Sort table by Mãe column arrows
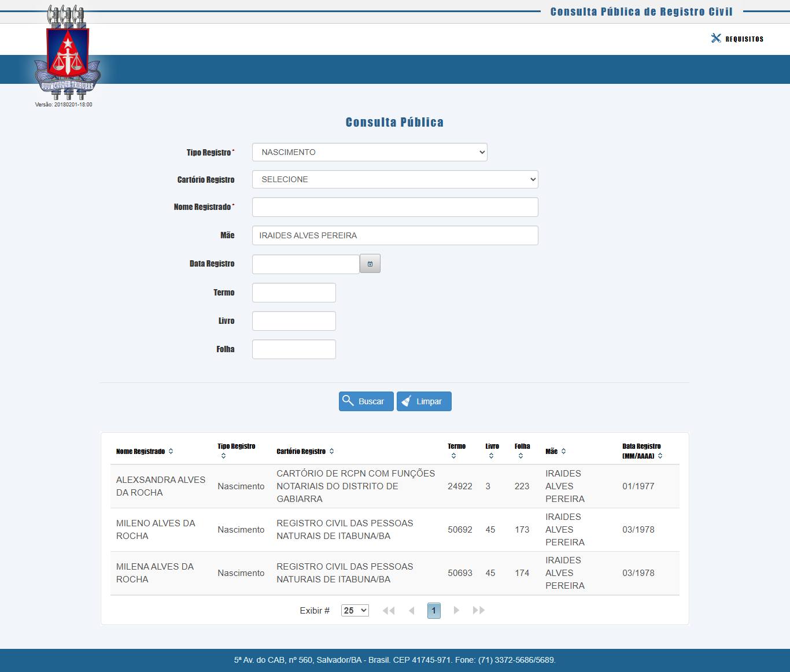The width and height of the screenshot is (790, 672). click(x=563, y=451)
